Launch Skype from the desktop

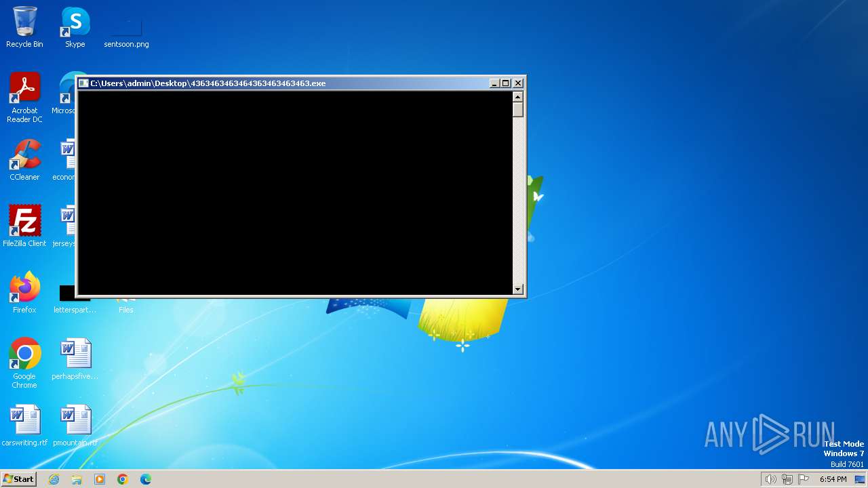75,27
